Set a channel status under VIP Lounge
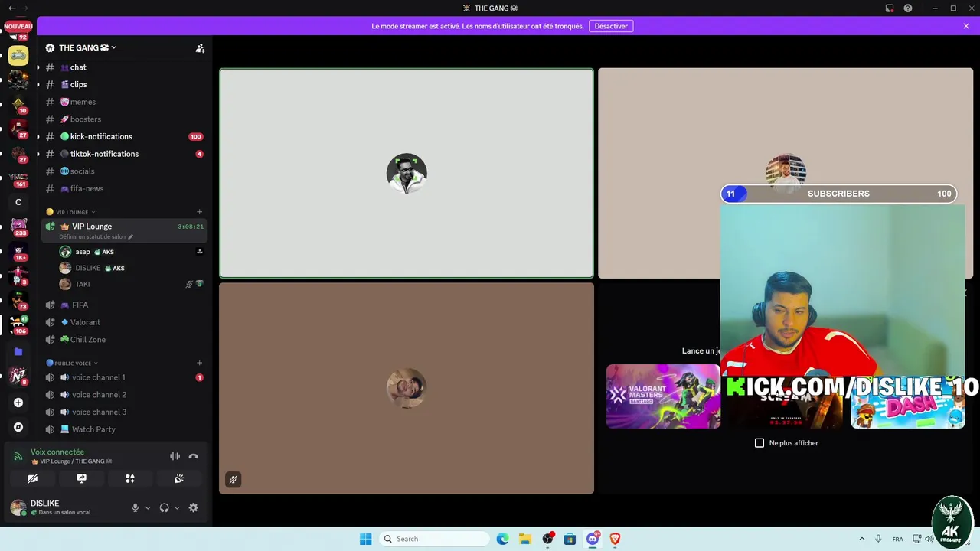 pos(96,237)
